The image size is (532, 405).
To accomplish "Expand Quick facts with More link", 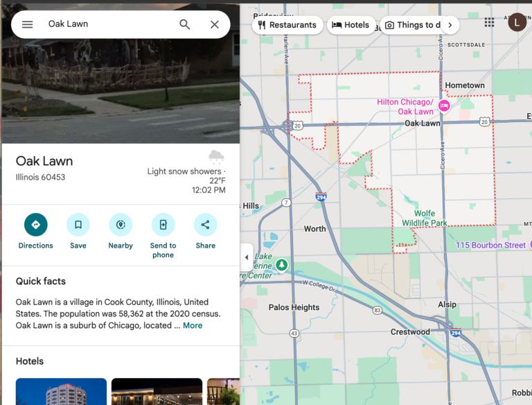I will coord(193,325).
